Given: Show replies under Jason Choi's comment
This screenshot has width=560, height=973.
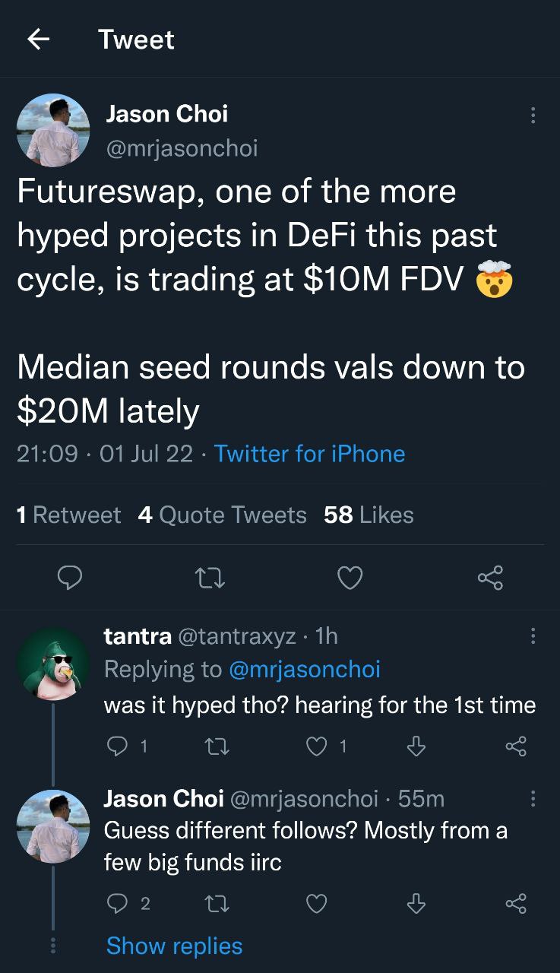Looking at the screenshot, I should coord(174,946).
